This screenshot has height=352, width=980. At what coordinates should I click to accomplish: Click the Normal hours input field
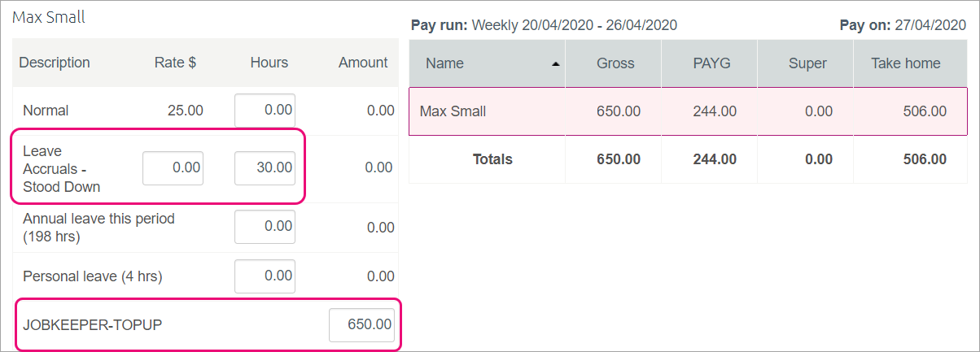point(265,111)
